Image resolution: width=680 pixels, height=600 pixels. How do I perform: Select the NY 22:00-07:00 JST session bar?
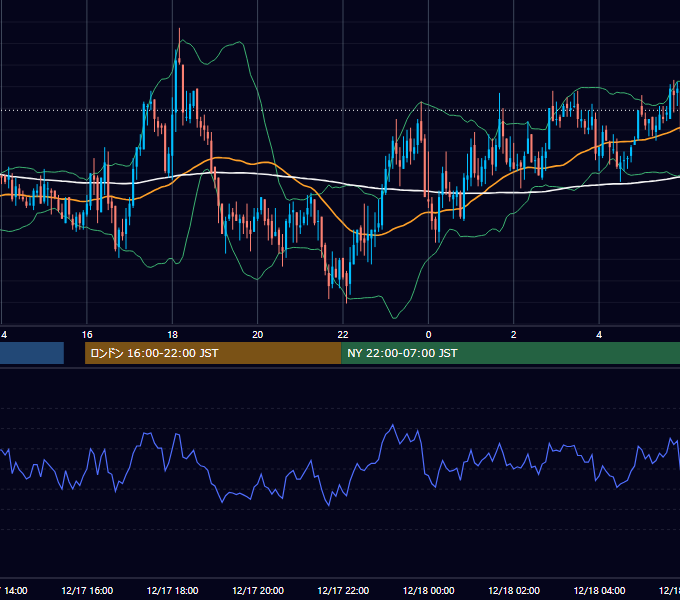(x=510, y=353)
